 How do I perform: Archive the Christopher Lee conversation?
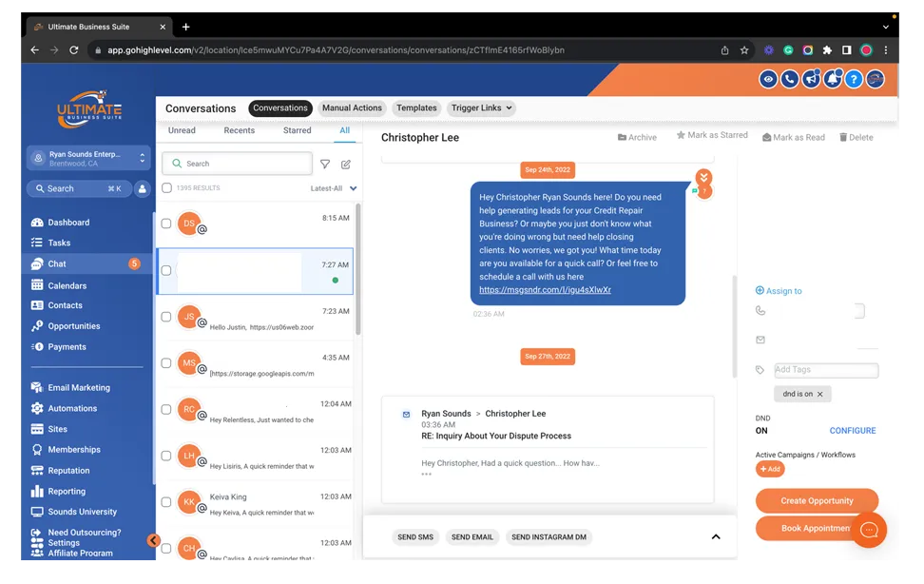pos(637,138)
